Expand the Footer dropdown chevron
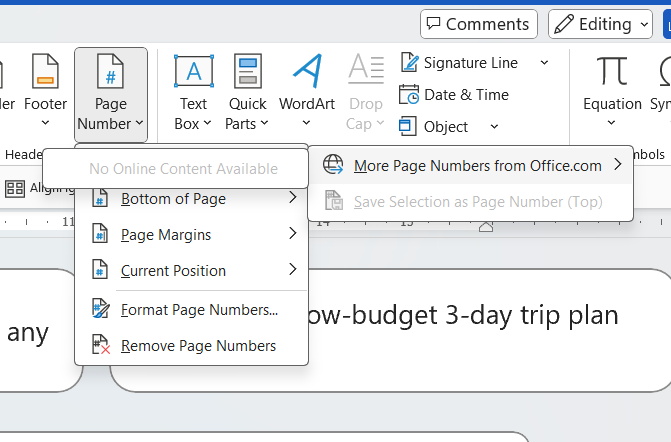This screenshot has height=442, width=671. (45, 123)
